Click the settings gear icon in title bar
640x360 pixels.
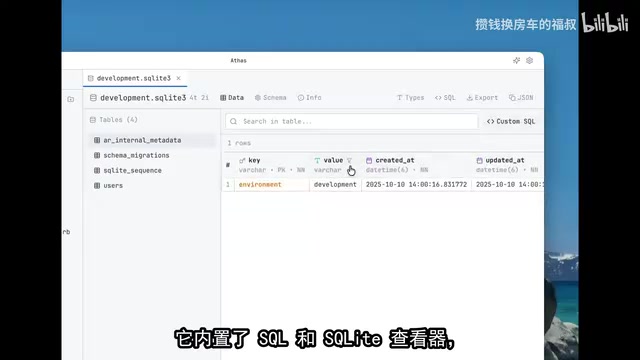click(529, 60)
